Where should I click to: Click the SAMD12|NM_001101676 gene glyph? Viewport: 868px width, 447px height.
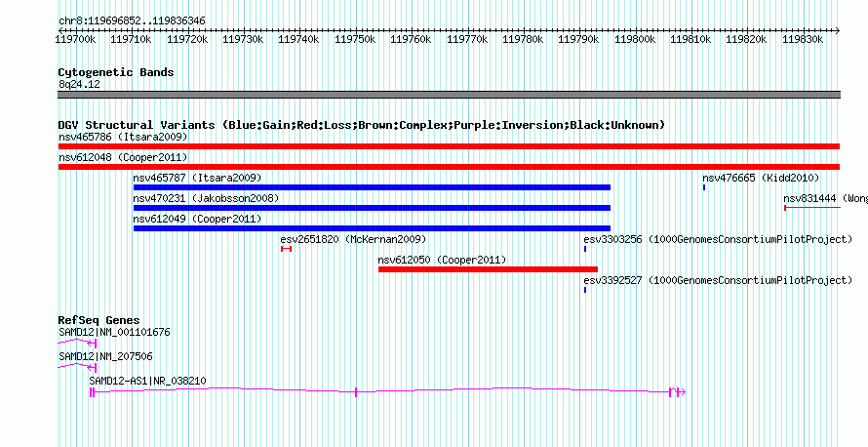[x=77, y=344]
